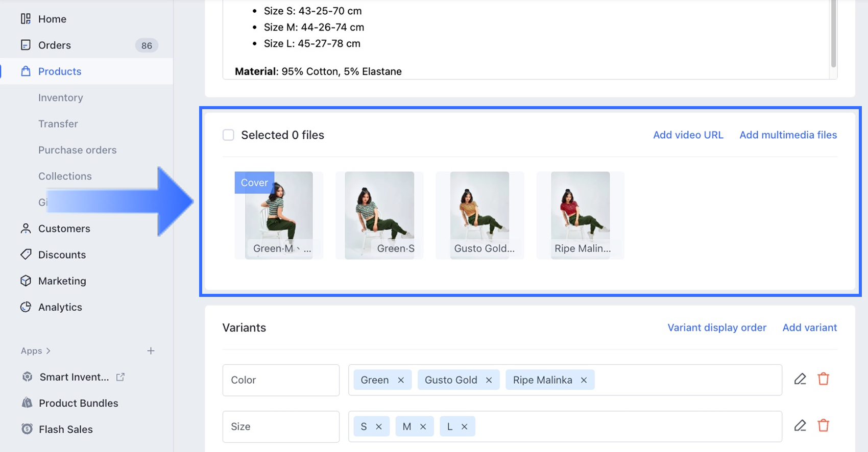Click the Marketing cube icon
Image resolution: width=868 pixels, height=452 pixels.
pos(26,281)
